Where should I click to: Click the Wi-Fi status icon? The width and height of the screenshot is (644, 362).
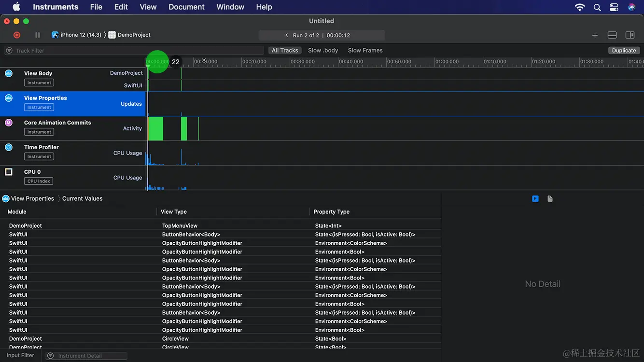[x=580, y=7]
